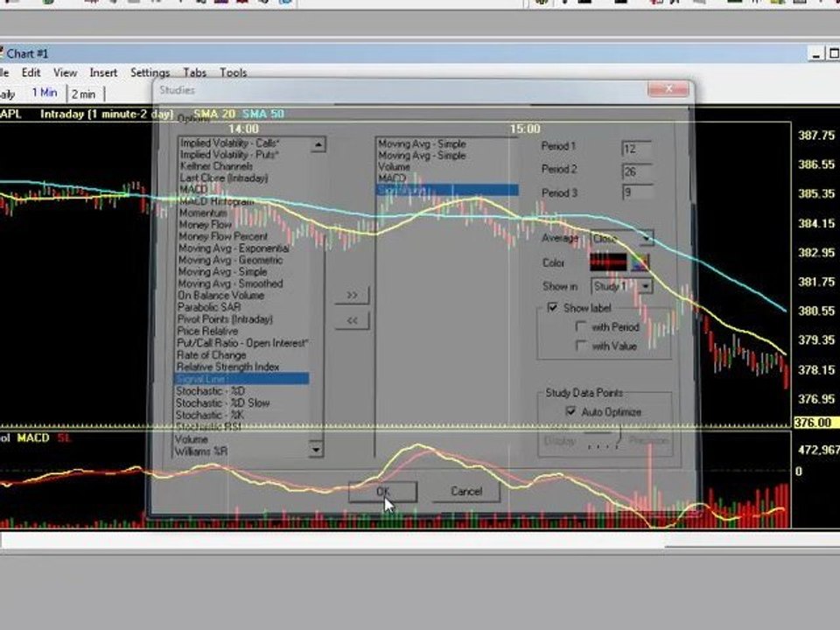840x630 pixels.
Task: Select highlighted Signal Line in applied studies list
Action: coord(447,190)
